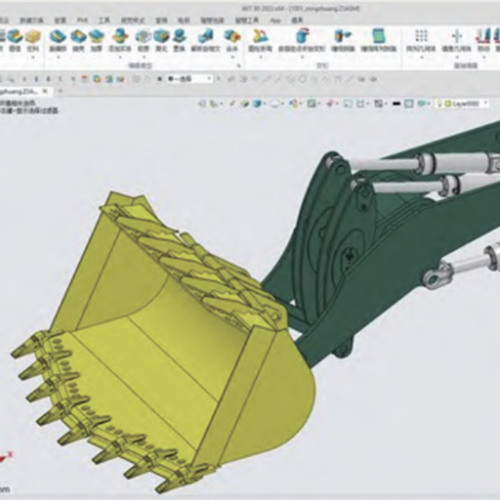Open the Resolve Self-Intersection tool icon

pyautogui.click(x=206, y=36)
